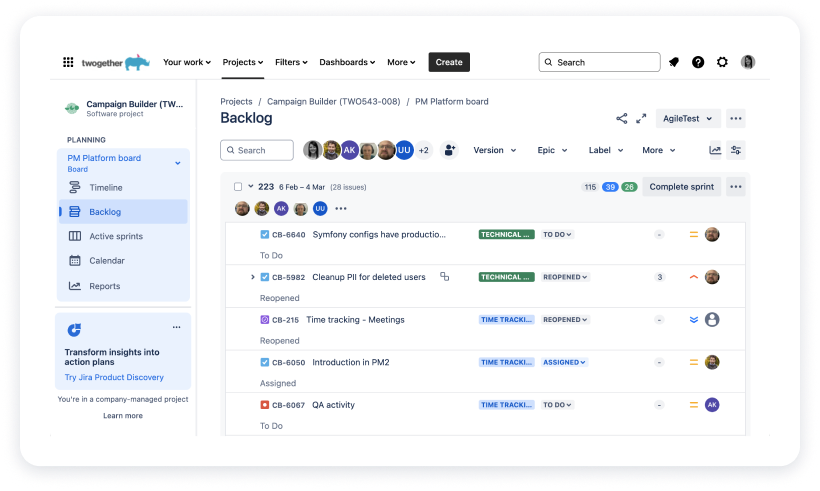Open the AgileTest dropdown
820x491 pixels.
pyautogui.click(x=689, y=118)
